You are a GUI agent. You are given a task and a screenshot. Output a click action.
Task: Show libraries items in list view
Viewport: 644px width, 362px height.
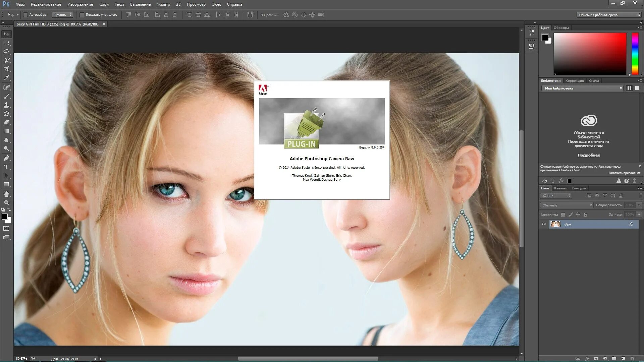point(637,88)
